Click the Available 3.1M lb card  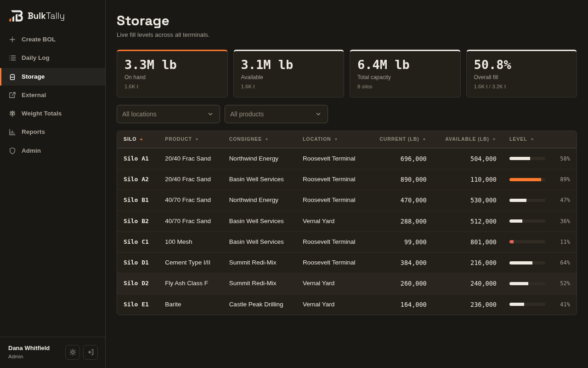[x=288, y=74]
